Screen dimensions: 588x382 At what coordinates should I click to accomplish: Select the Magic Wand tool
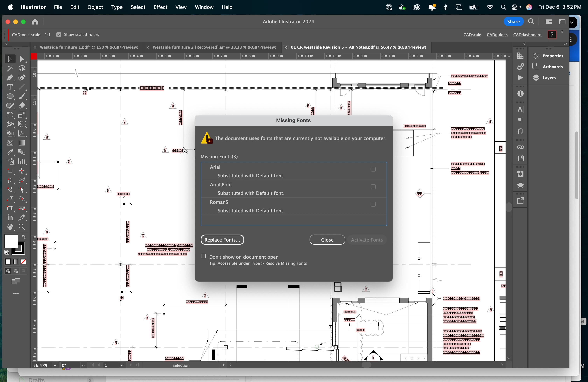click(x=10, y=68)
